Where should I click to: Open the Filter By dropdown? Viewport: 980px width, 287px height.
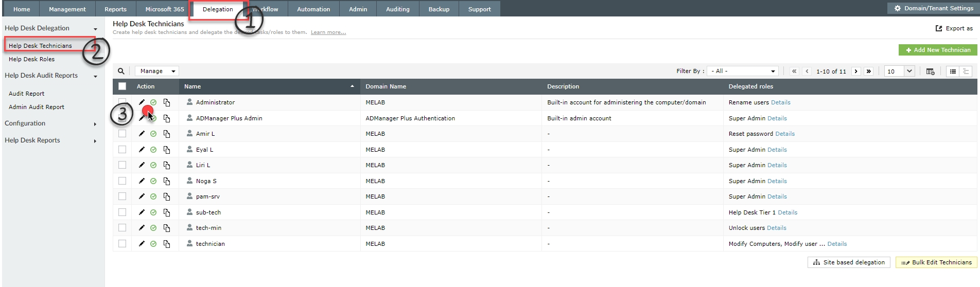742,71
